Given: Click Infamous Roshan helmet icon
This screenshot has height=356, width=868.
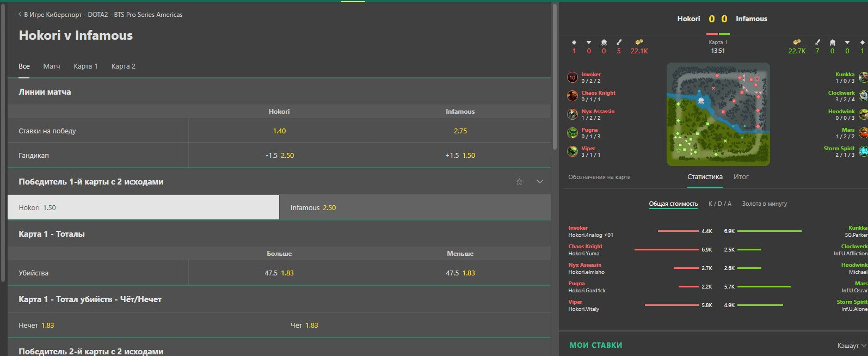Looking at the screenshot, I should (832, 42).
